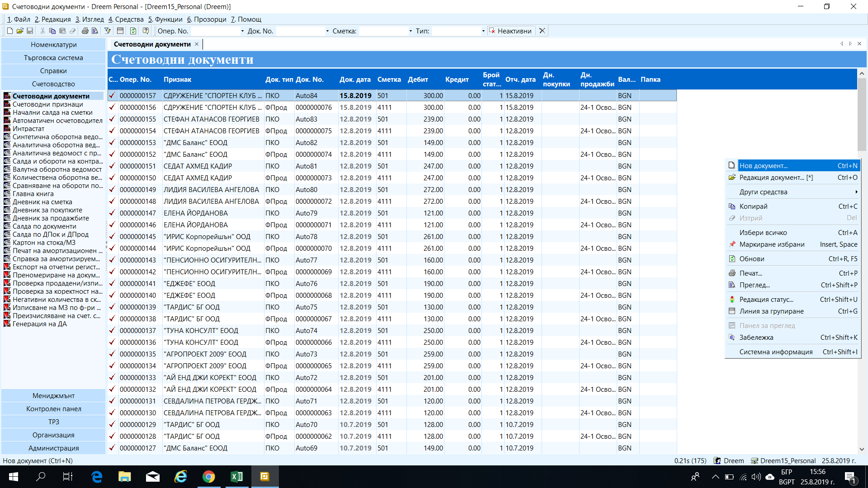The height and width of the screenshot is (488, 868).
Task: Open the Windows Start menu
Action: [13, 477]
